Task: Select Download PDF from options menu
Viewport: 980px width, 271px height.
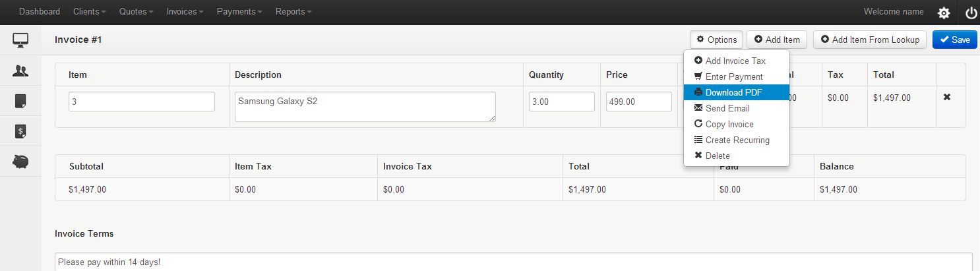Action: (x=733, y=92)
